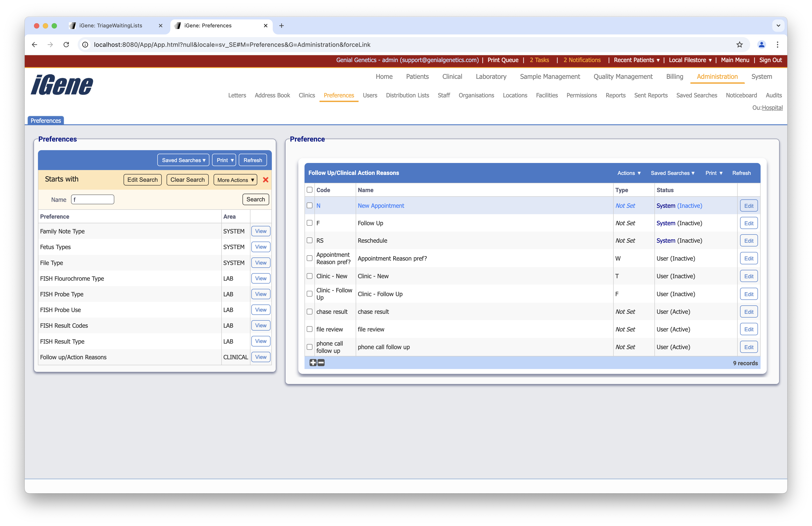This screenshot has height=526, width=812.
Task: Click the iGene logo
Action: 62,85
